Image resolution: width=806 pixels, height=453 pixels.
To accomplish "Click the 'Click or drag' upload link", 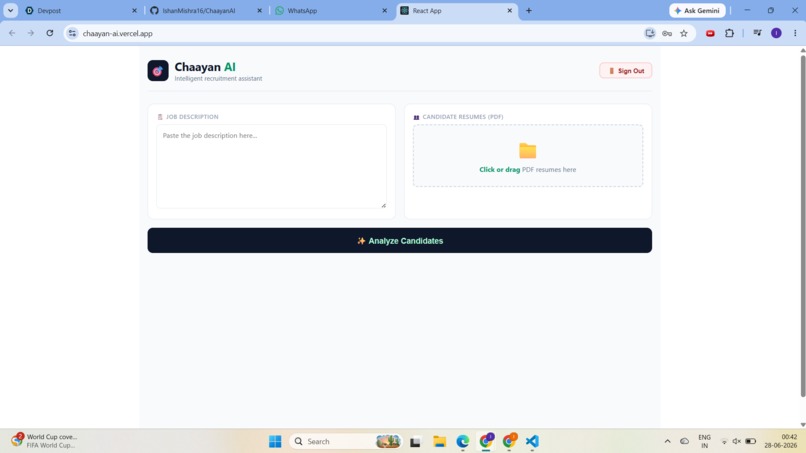I will click(x=499, y=170).
